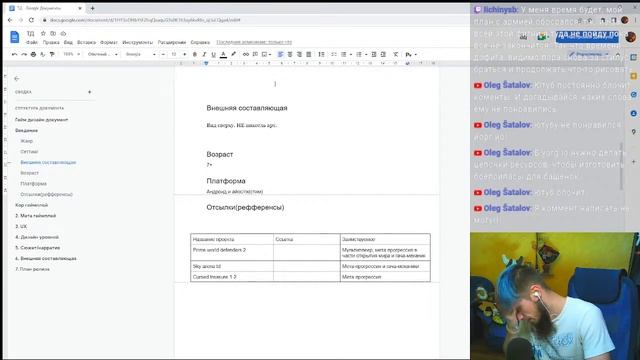Toggle bold formatting
640x360 pixels.
[x=195, y=54]
